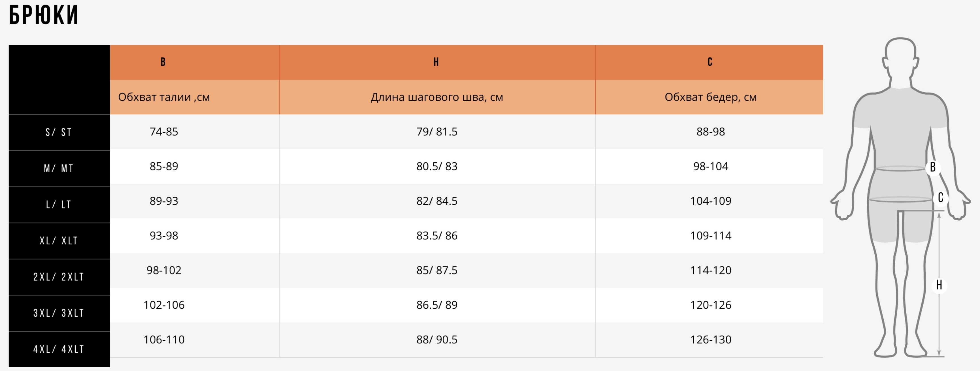Select the M/ MT size row label
Screen dimensions: 980x371
pyautogui.click(x=59, y=169)
